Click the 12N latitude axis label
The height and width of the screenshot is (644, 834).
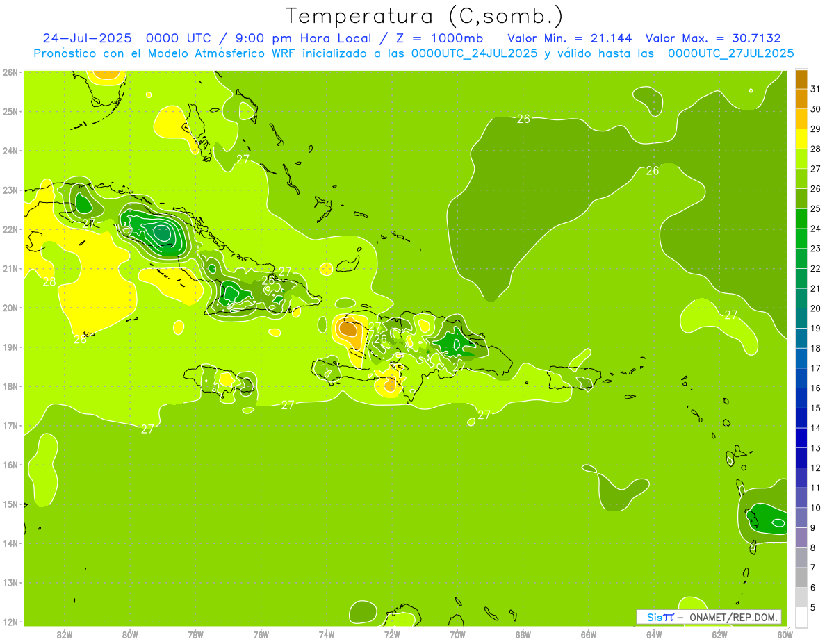click(10, 622)
